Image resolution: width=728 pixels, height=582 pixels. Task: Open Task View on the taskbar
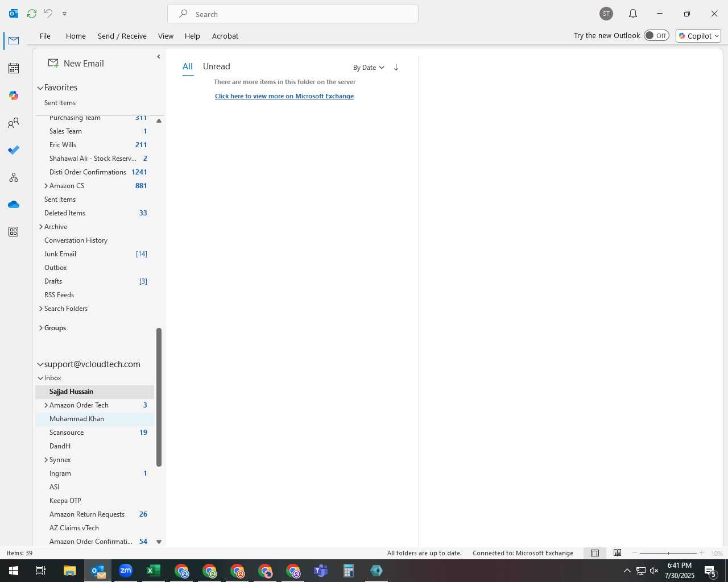click(x=41, y=571)
